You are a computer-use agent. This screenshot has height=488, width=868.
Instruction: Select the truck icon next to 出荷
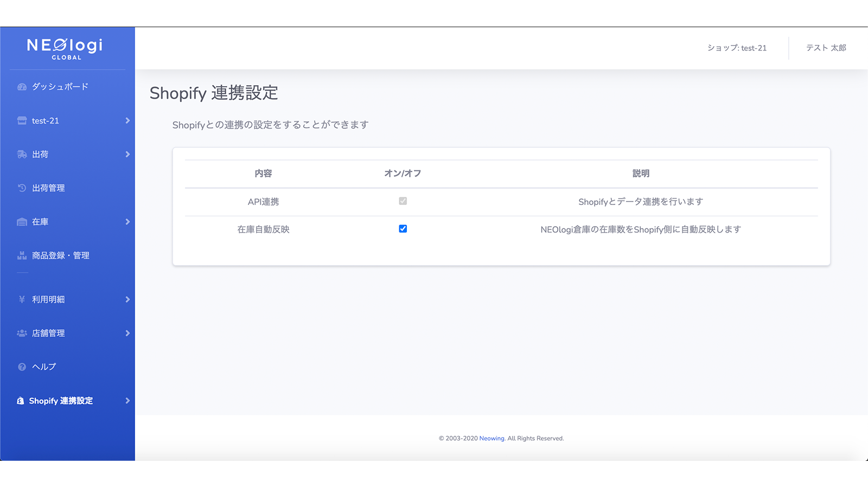click(x=21, y=154)
